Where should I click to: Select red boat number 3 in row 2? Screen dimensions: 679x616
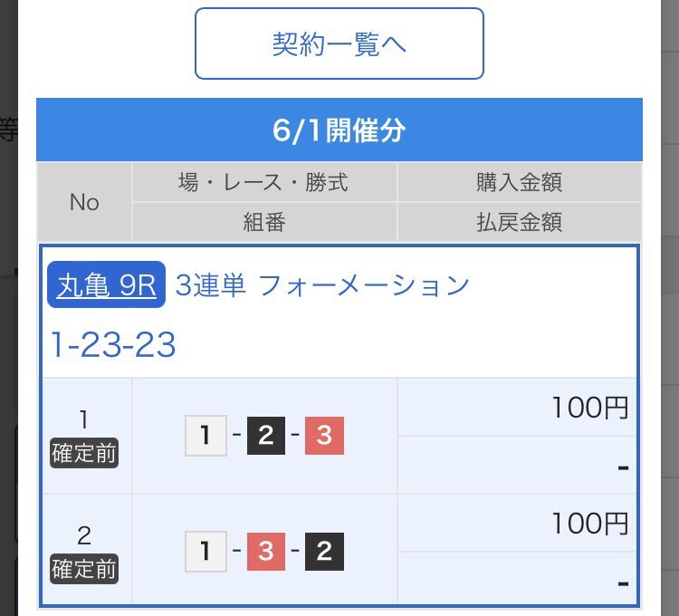pos(266,552)
